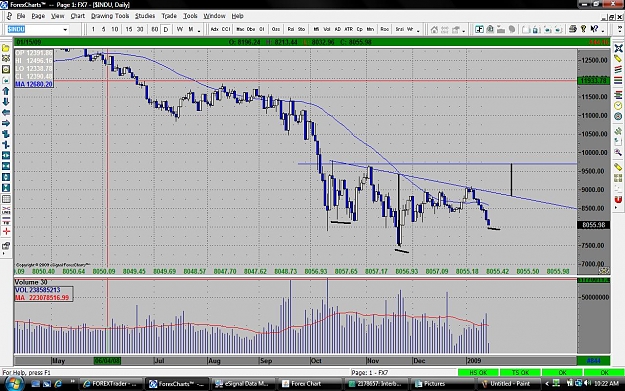Switch to 5-minute interval
This screenshot has height=391, width=625.
pyautogui.click(x=103, y=29)
